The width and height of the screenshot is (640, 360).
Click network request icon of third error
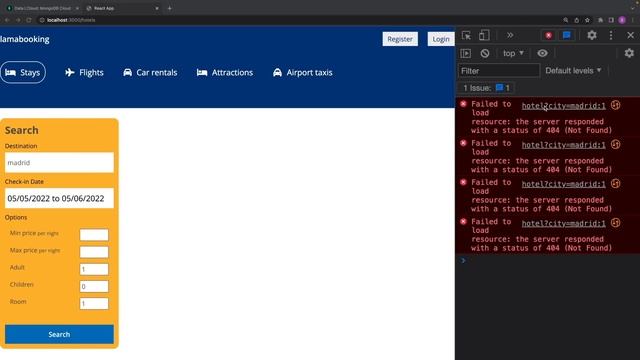pos(616,184)
